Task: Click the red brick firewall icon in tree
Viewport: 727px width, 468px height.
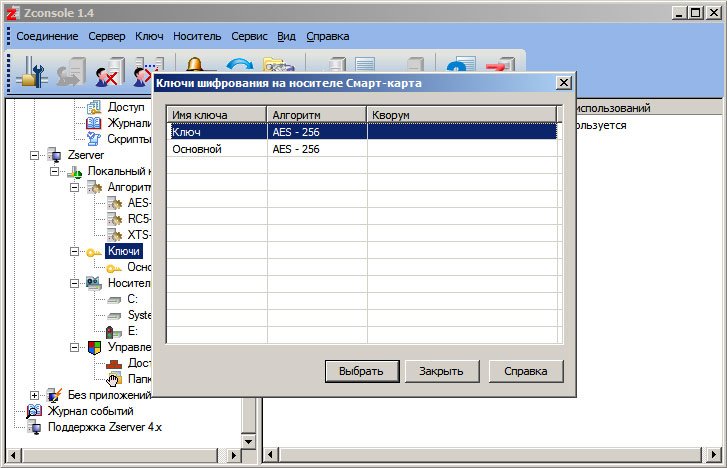Action: 114,364
